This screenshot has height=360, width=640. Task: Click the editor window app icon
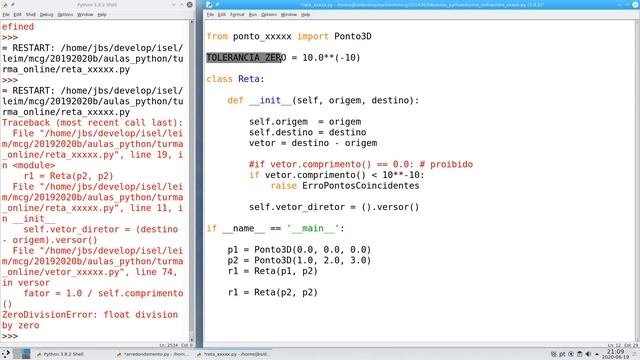(209, 4)
